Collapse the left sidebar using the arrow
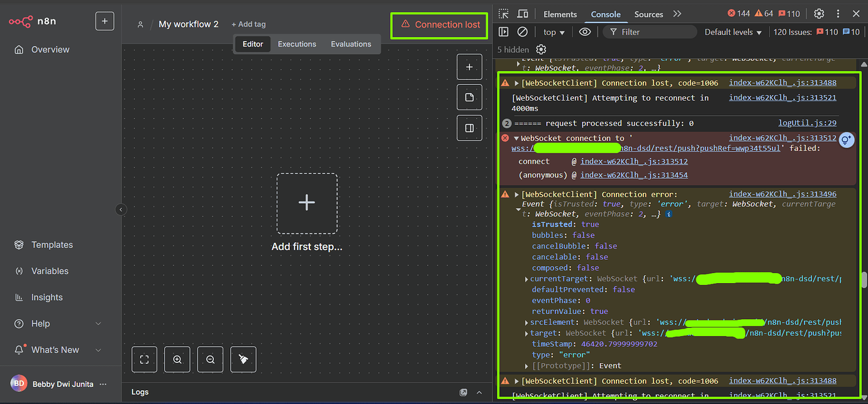868x404 pixels. [120, 210]
